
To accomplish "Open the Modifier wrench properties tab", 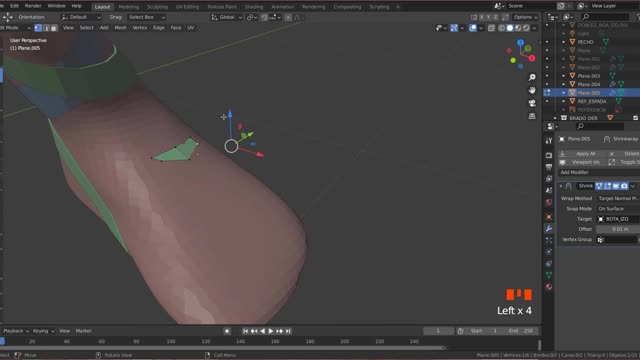I will pyautogui.click(x=549, y=229).
